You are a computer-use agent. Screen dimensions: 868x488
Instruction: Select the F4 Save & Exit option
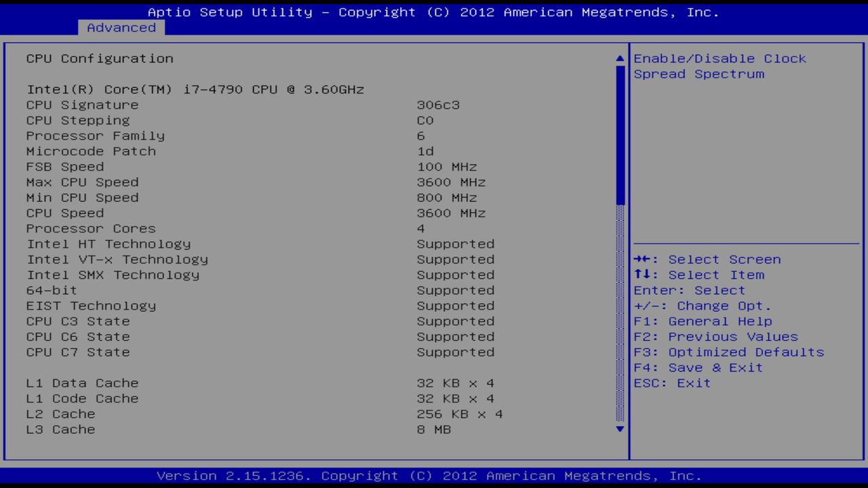point(700,367)
